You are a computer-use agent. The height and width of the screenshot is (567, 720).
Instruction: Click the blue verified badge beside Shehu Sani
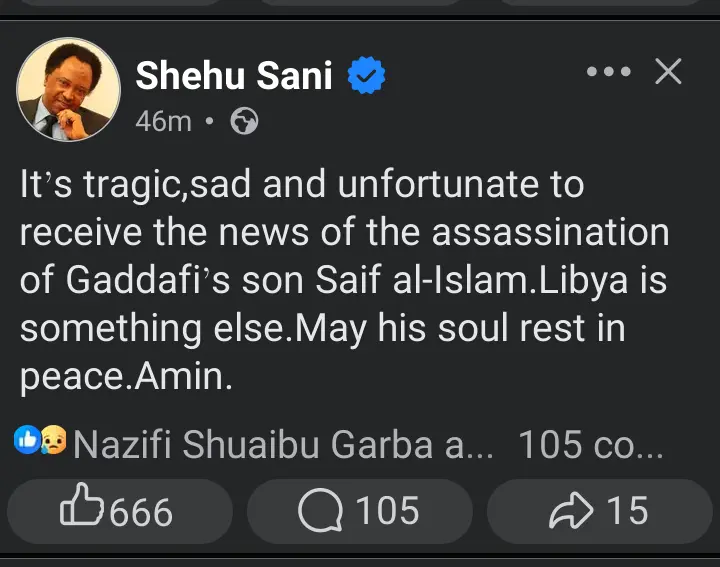point(366,76)
